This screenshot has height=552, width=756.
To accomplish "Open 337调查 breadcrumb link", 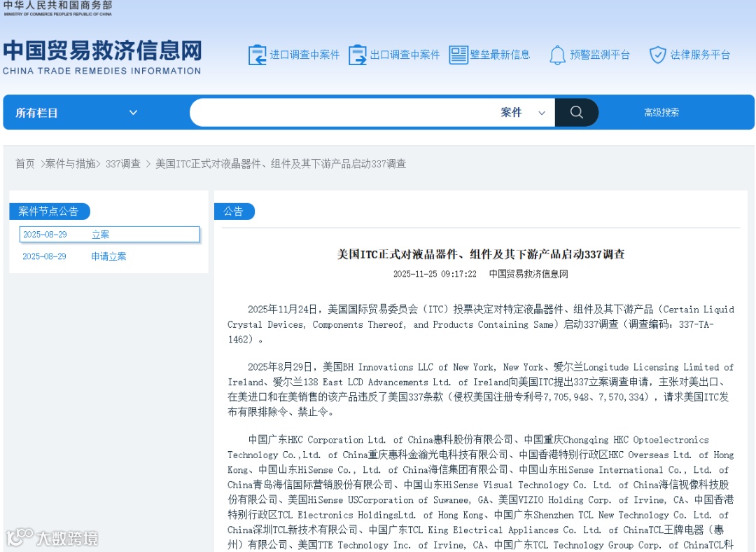I will [123, 164].
